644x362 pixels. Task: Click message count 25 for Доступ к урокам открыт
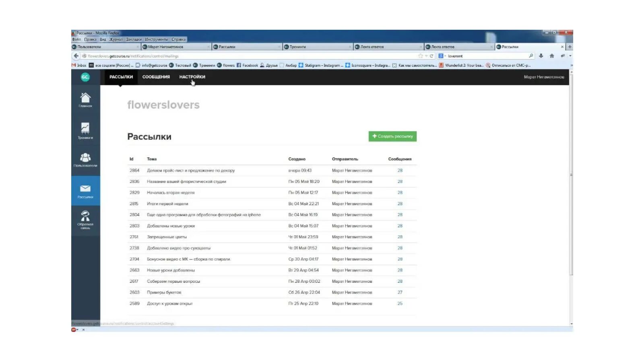coord(400,304)
